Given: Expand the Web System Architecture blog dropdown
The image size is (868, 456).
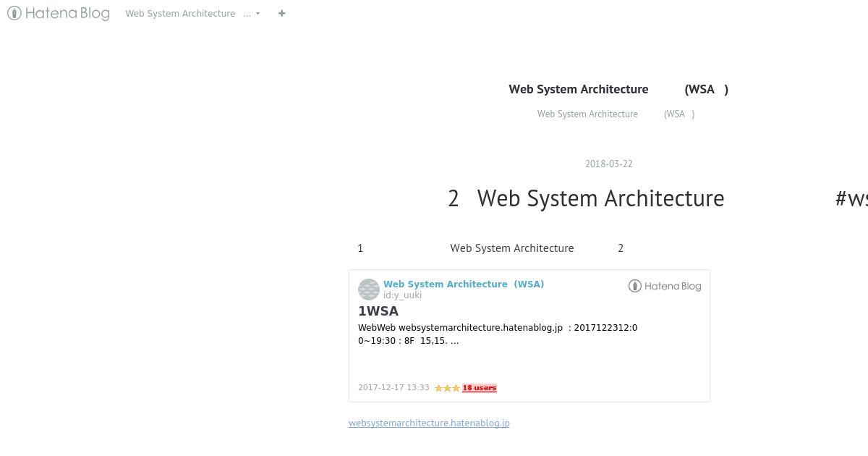Looking at the screenshot, I should (x=192, y=13).
